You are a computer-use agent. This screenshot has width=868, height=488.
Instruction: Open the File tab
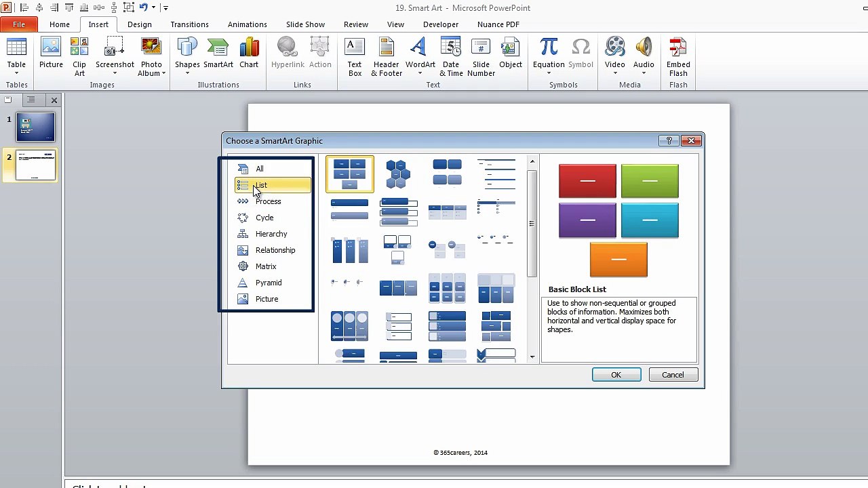coord(19,24)
